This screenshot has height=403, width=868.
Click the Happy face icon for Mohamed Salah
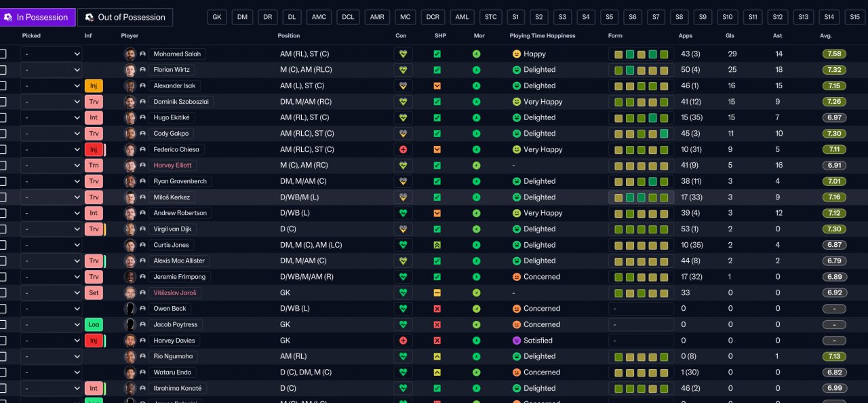click(x=516, y=54)
